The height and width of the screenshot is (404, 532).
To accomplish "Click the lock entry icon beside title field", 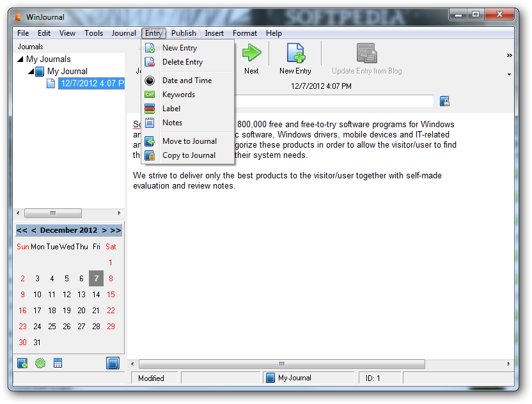I will [444, 101].
